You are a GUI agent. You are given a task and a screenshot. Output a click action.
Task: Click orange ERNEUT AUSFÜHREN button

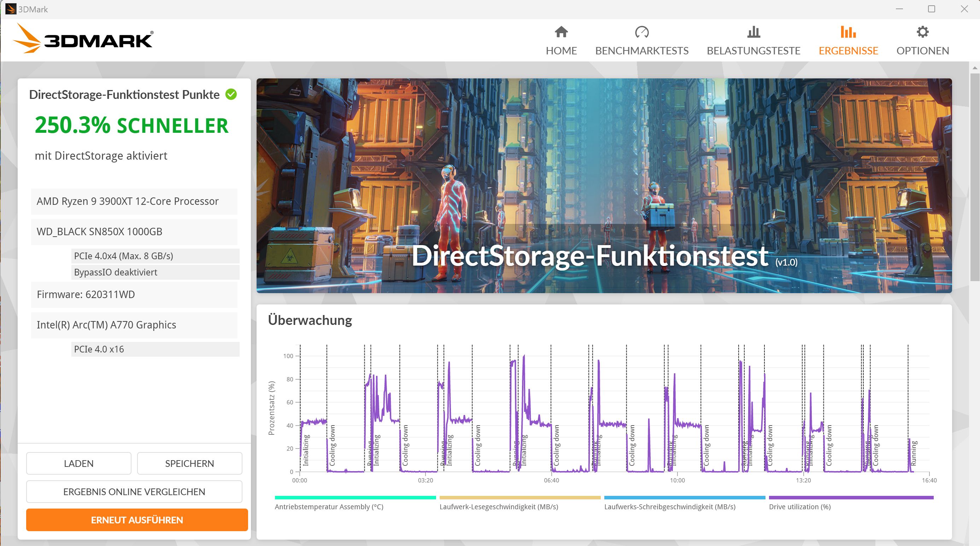click(137, 520)
